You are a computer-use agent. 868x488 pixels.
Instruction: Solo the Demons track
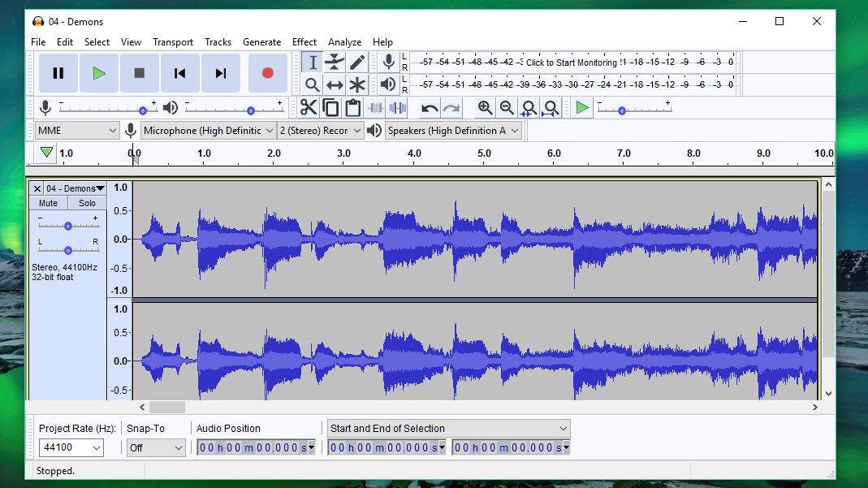click(87, 202)
